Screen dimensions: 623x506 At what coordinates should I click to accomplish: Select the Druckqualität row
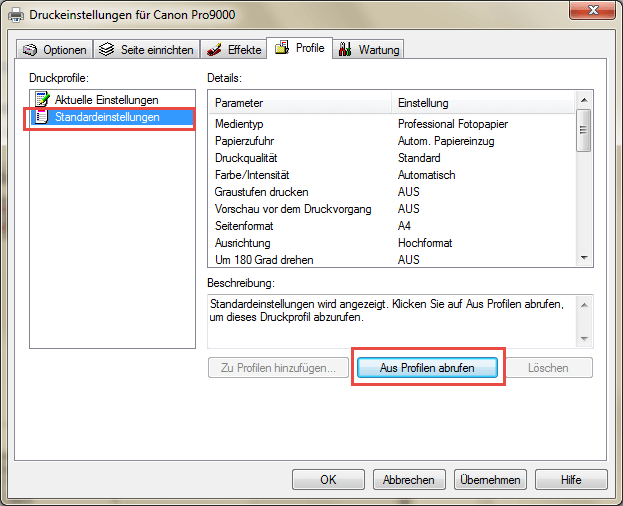392,158
